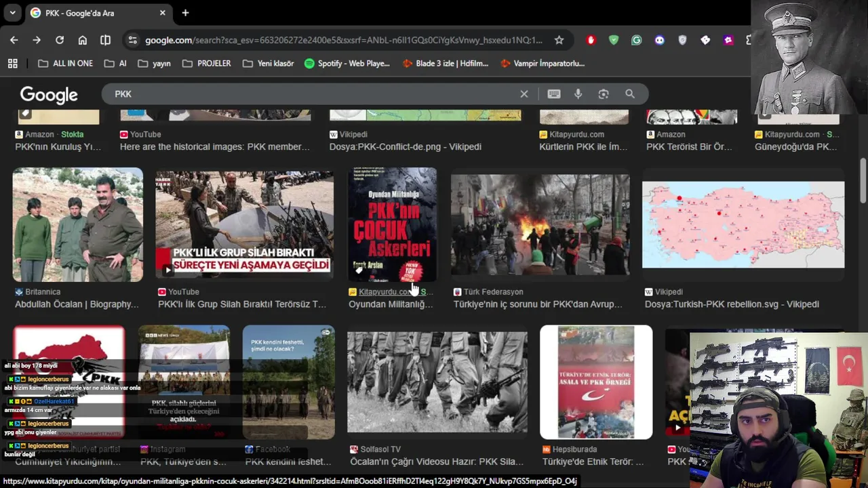Open Öcalan'ın Çağrı Videosu Solfasol TV link
This screenshot has width=868, height=488.
click(x=437, y=462)
